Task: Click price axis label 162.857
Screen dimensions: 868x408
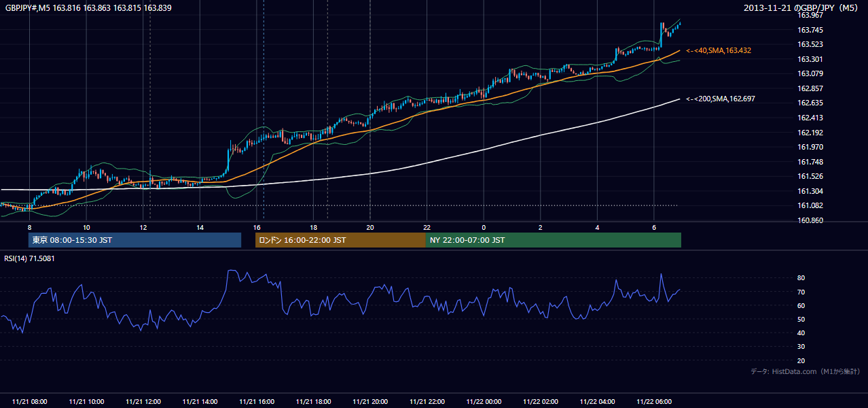Action: point(810,88)
